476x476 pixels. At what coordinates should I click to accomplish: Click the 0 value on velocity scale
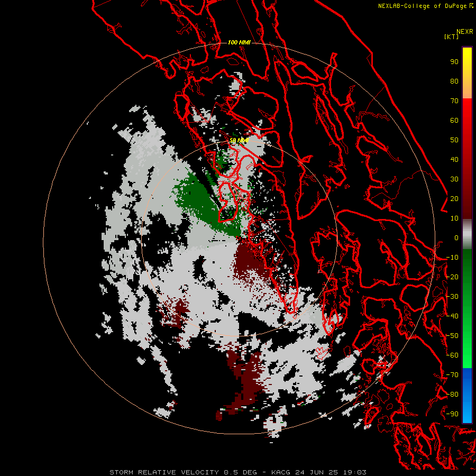point(456,238)
